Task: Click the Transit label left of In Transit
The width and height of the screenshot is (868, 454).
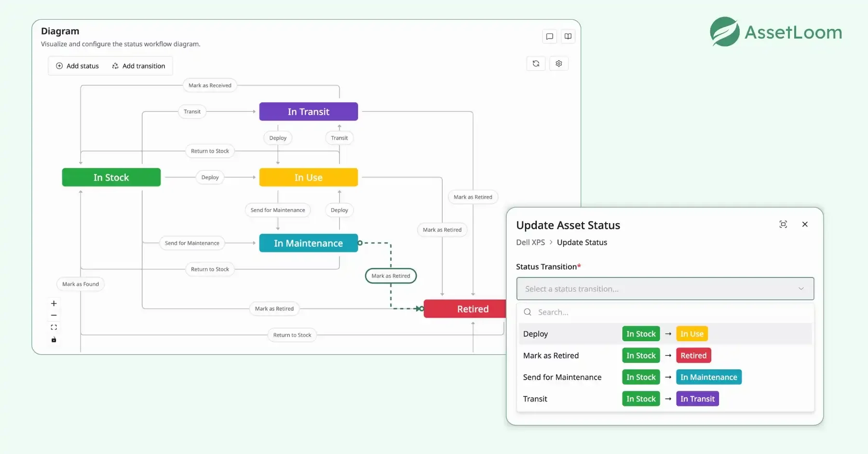Action: [192, 111]
